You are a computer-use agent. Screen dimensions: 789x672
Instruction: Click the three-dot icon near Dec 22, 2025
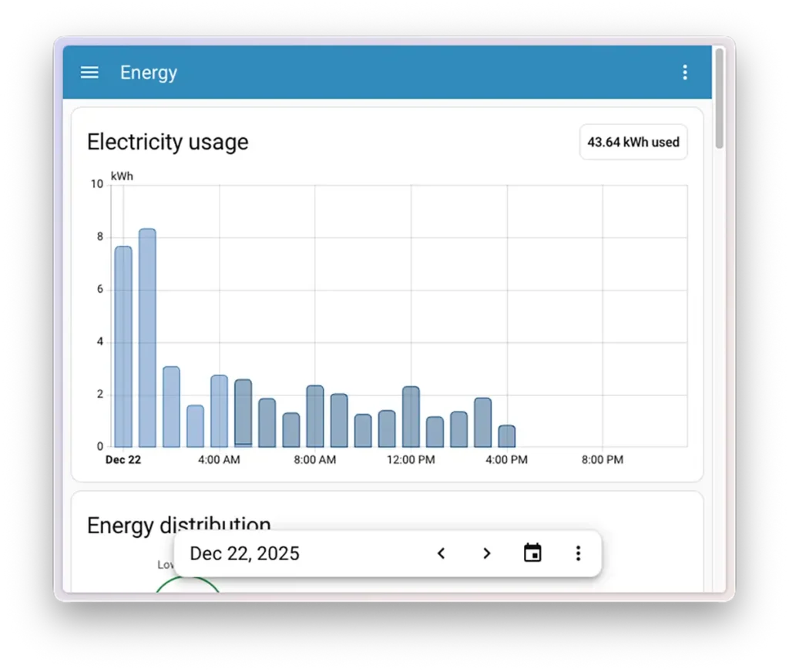coord(578,553)
